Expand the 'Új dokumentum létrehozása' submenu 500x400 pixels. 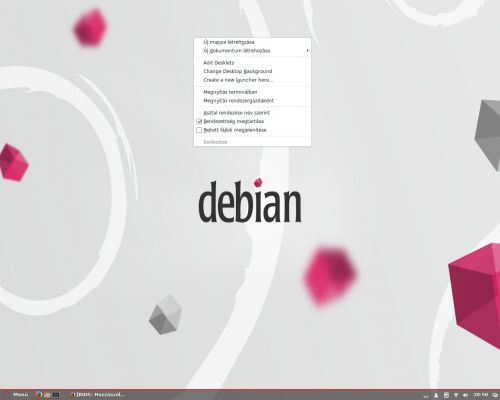(x=252, y=51)
